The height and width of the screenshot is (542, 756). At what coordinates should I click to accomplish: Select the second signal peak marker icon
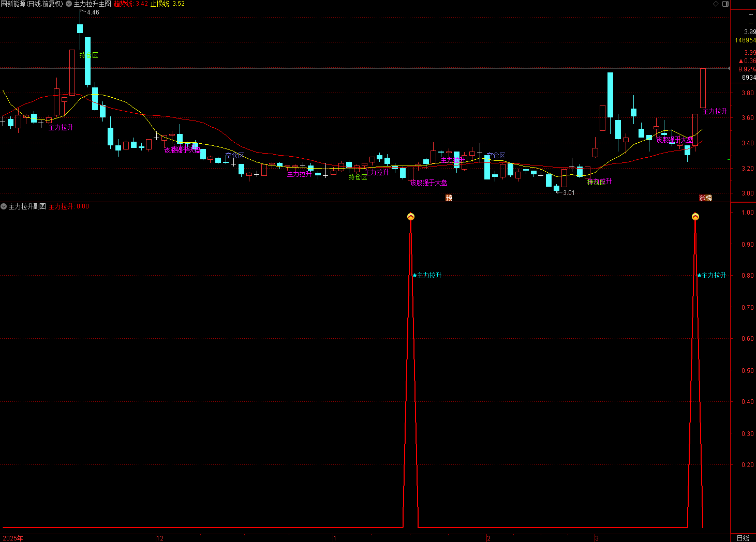click(x=695, y=217)
